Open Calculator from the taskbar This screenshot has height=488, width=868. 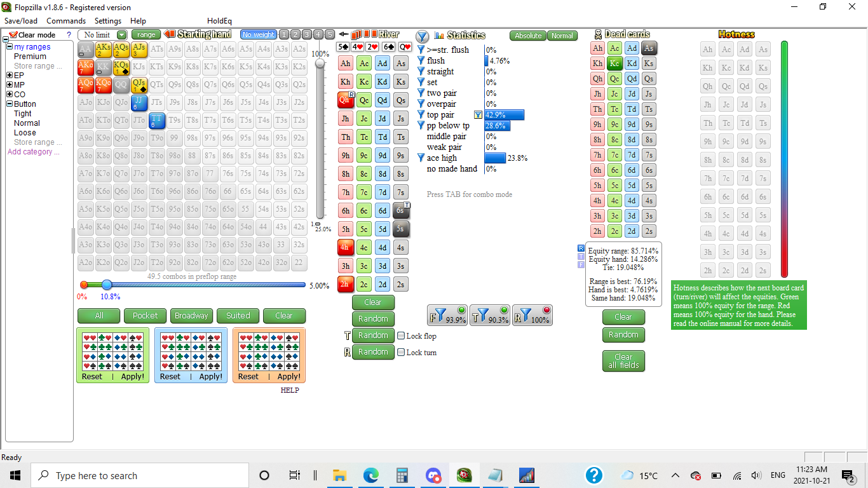[402, 475]
